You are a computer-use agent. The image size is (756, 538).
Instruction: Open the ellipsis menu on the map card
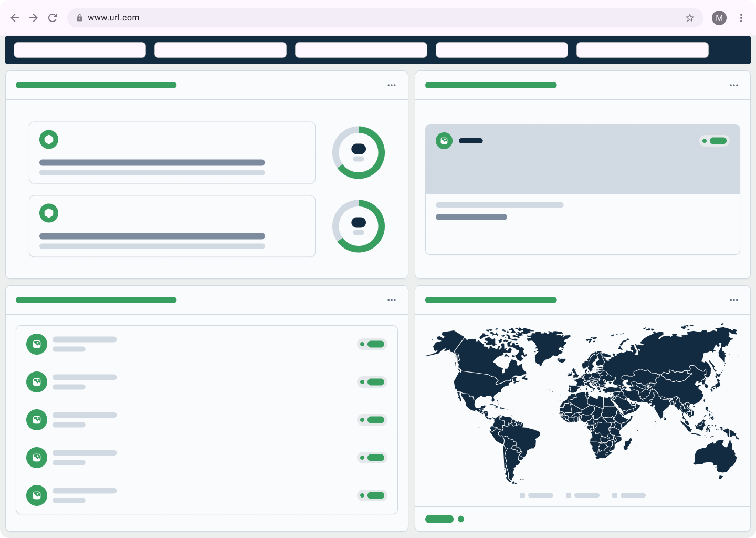coord(733,300)
